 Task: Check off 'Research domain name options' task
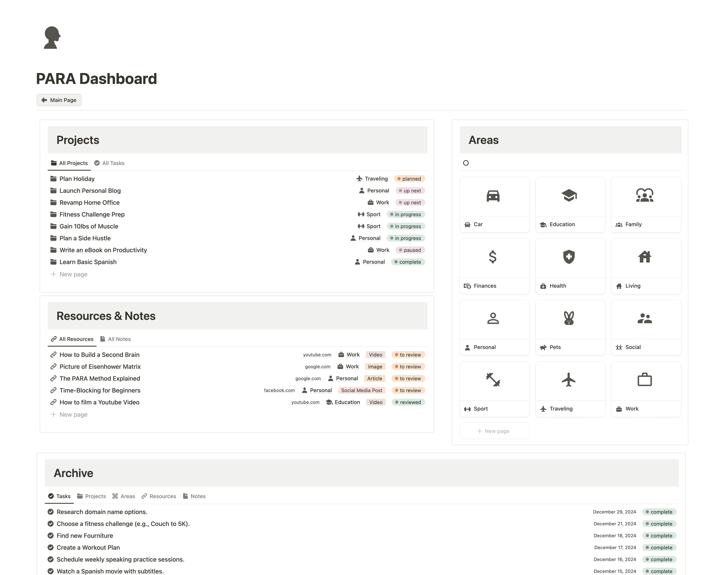(x=50, y=512)
